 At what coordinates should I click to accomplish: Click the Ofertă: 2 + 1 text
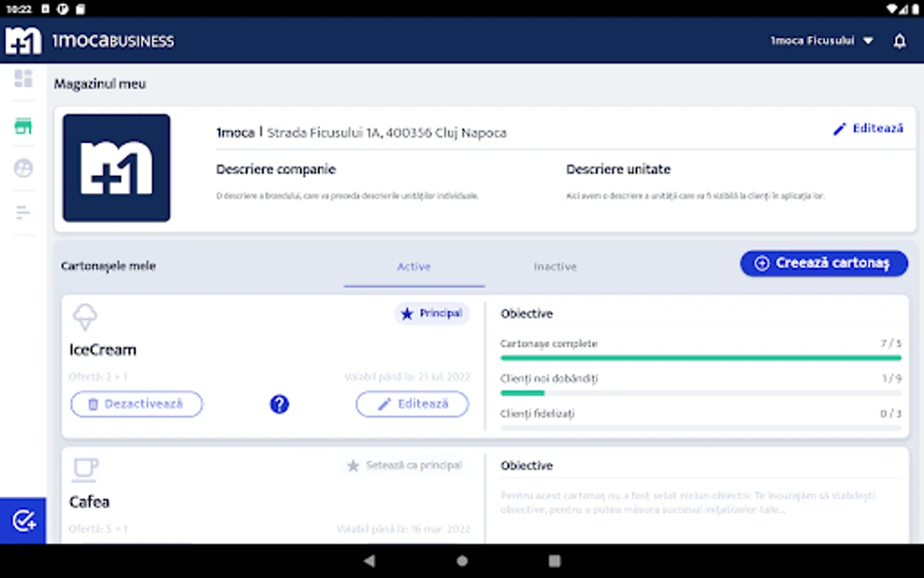point(98,377)
